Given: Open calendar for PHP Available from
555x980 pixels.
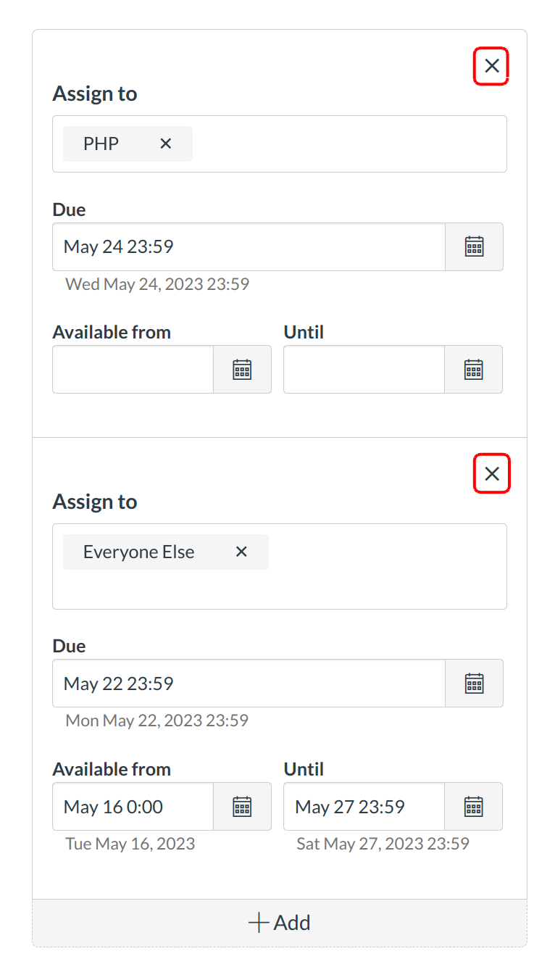Looking at the screenshot, I should click(242, 369).
